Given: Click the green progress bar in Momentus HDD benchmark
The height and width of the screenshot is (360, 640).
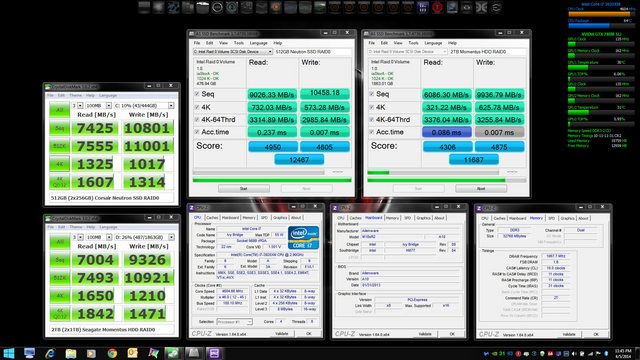Looking at the screenshot, I should (447, 180).
